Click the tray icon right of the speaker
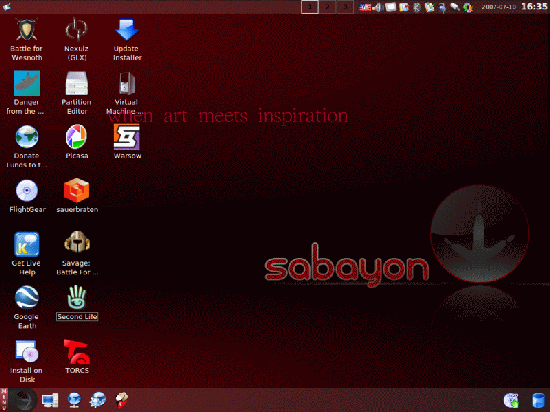This screenshot has width=550, height=412. [x=390, y=7]
